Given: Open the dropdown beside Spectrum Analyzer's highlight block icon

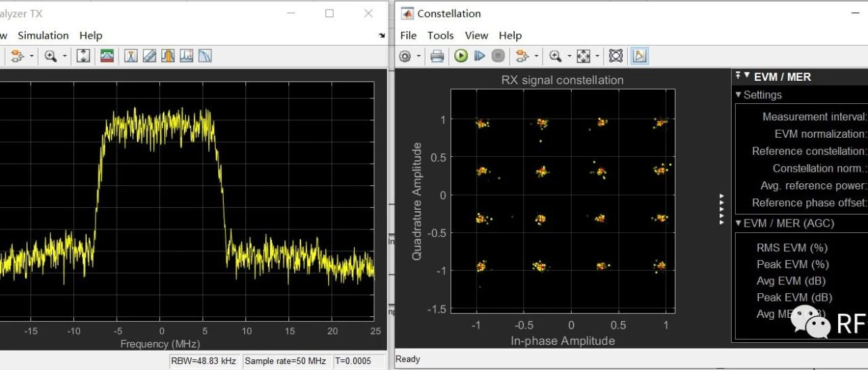Looking at the screenshot, I should pyautogui.click(x=31, y=56).
